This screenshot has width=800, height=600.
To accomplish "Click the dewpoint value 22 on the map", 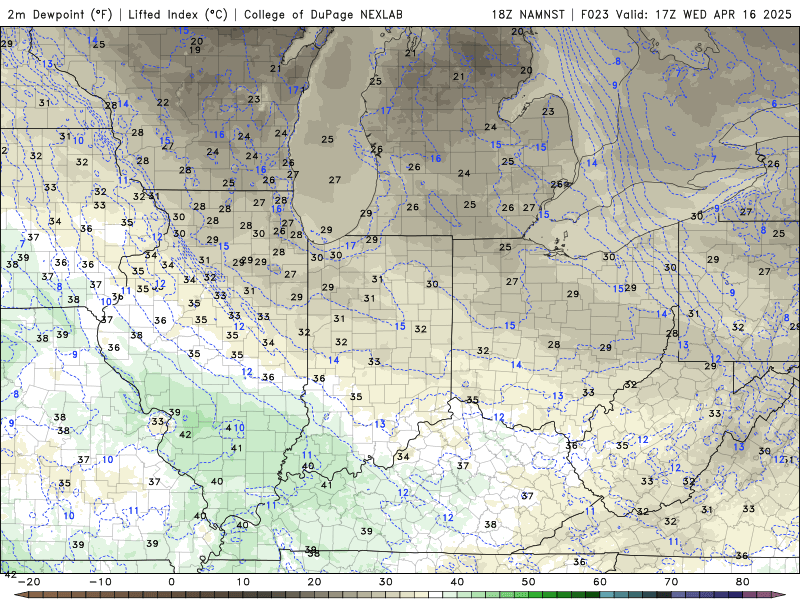I will click(x=163, y=103).
